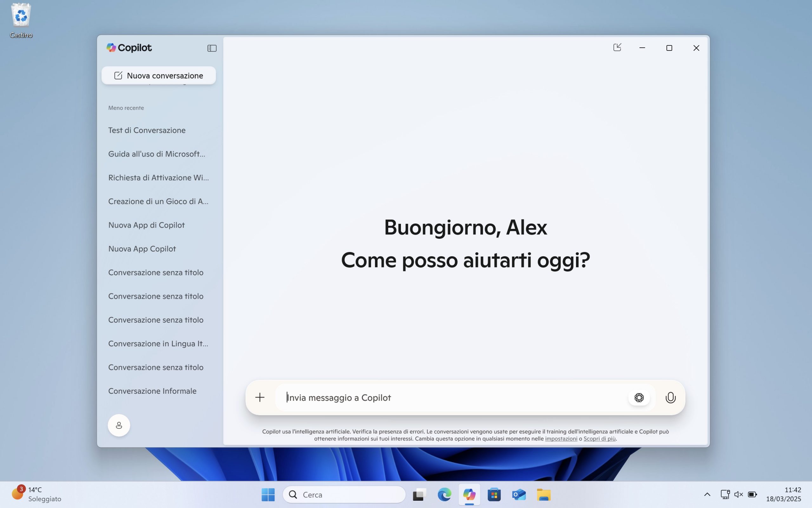Click the 'Meno recente' section label

point(126,108)
